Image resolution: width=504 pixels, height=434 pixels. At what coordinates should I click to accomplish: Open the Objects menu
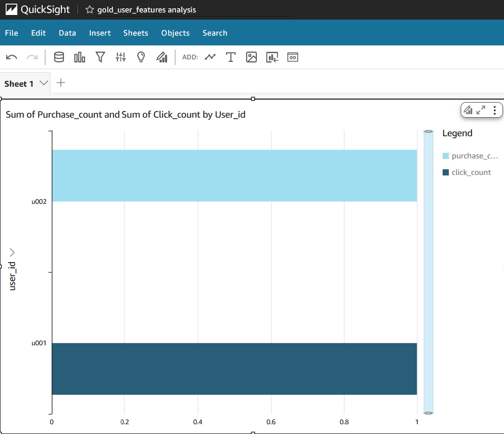tap(175, 33)
